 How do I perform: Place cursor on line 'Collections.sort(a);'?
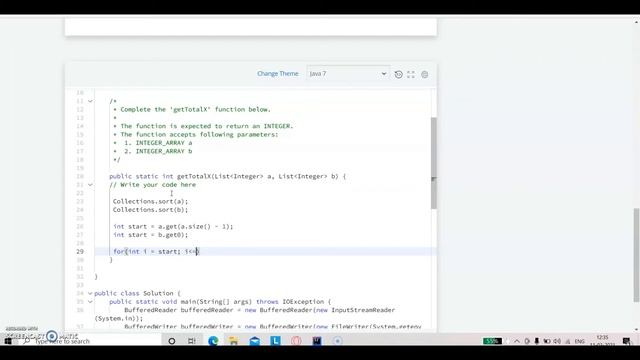[150, 201]
